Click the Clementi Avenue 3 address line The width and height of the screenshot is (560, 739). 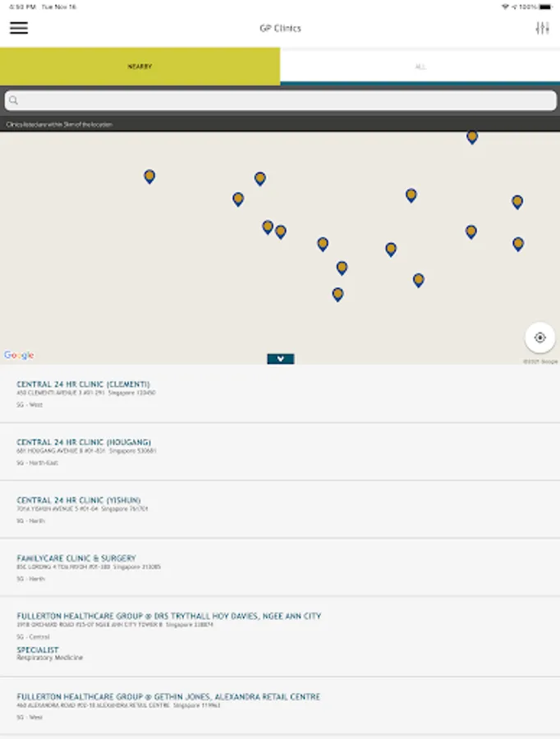click(85, 392)
